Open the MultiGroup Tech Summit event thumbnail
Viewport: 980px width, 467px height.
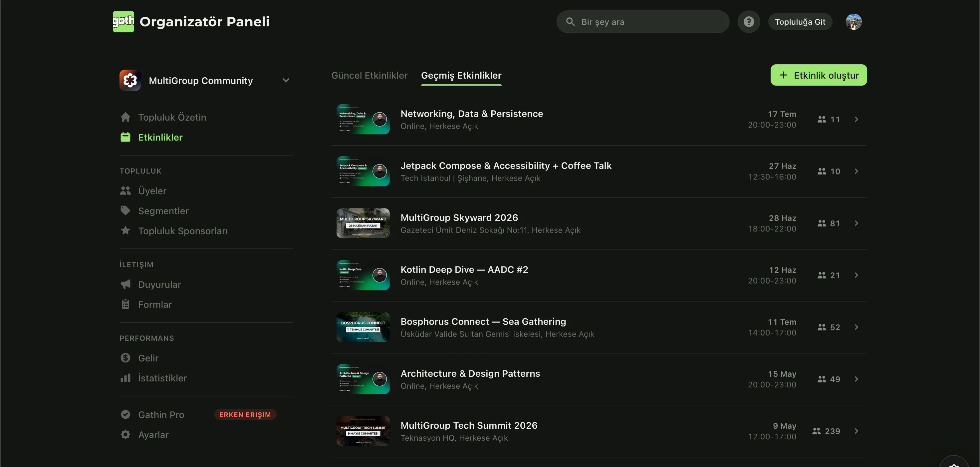coord(363,431)
